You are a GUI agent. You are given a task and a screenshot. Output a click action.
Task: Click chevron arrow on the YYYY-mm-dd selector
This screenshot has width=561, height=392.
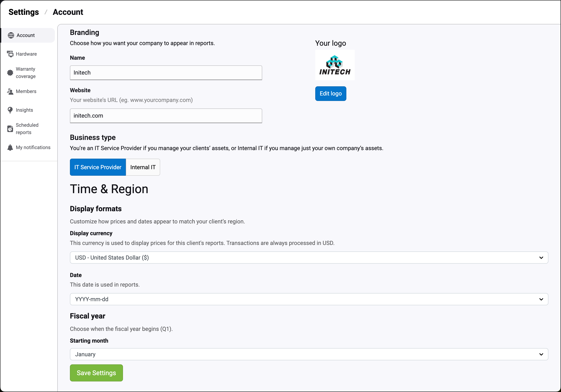click(541, 299)
